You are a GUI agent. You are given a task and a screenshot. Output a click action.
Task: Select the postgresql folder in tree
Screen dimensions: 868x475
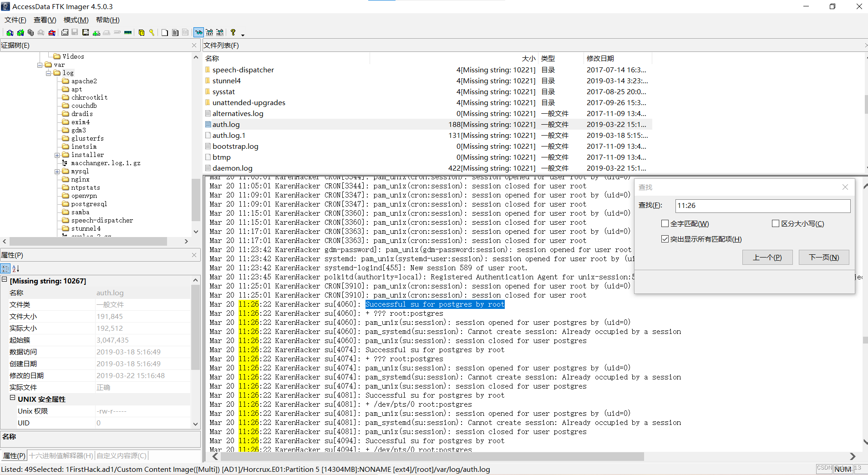pos(89,204)
